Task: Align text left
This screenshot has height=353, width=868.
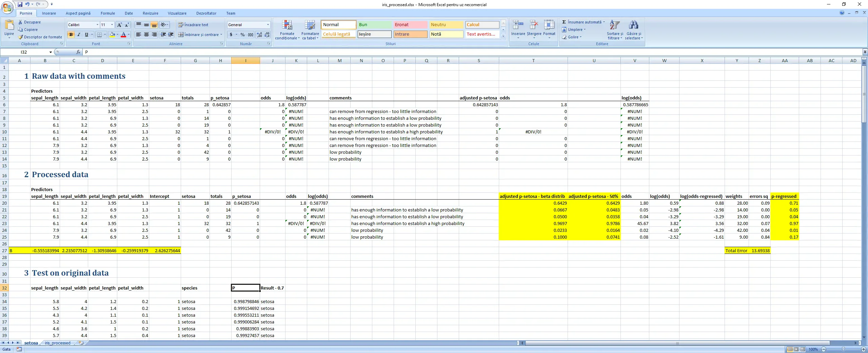Action: pos(139,35)
